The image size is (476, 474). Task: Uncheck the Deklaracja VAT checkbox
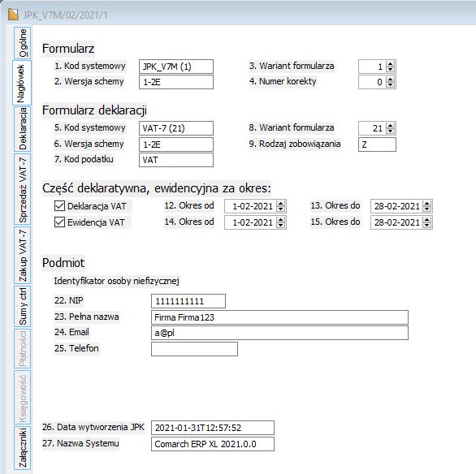click(x=59, y=206)
